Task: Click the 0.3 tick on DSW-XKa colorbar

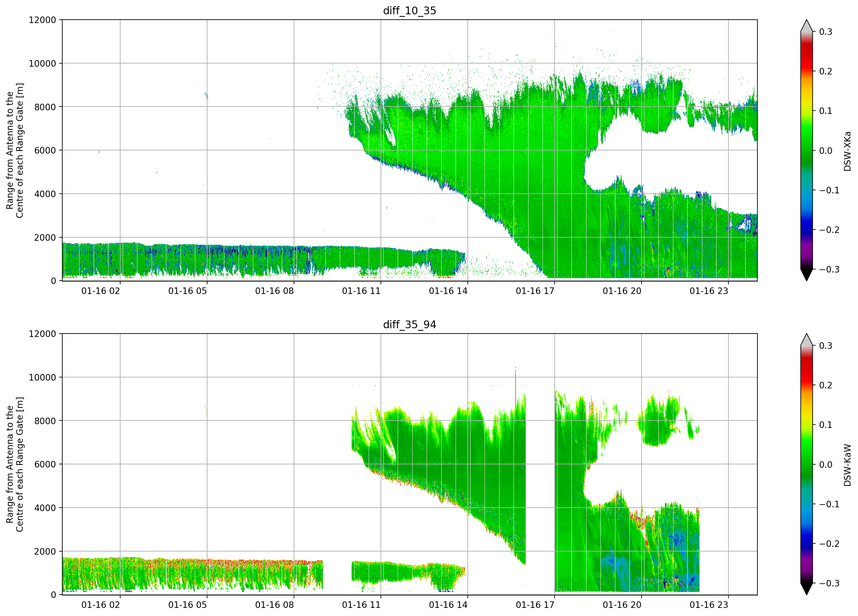Action: (x=826, y=32)
